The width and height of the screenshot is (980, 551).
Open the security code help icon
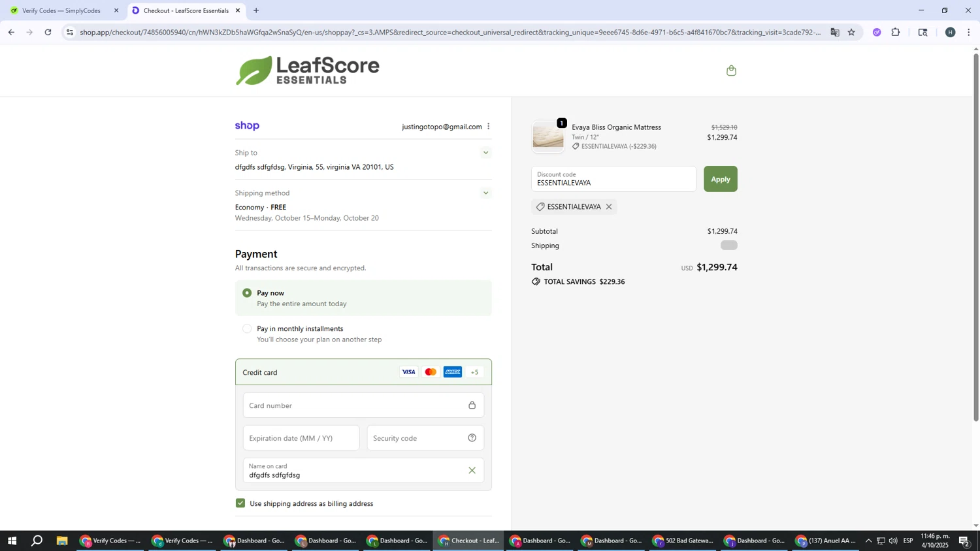tap(472, 438)
